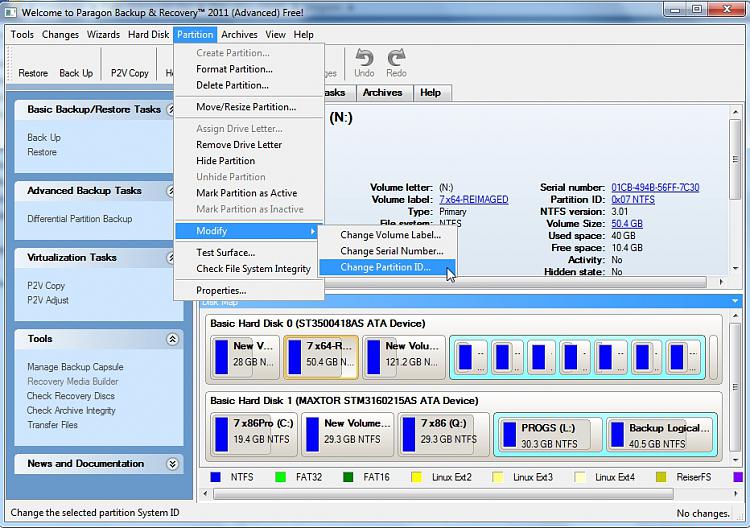This screenshot has height=528, width=750.
Task: Click Manage Backup Capsule link
Action: click(75, 367)
